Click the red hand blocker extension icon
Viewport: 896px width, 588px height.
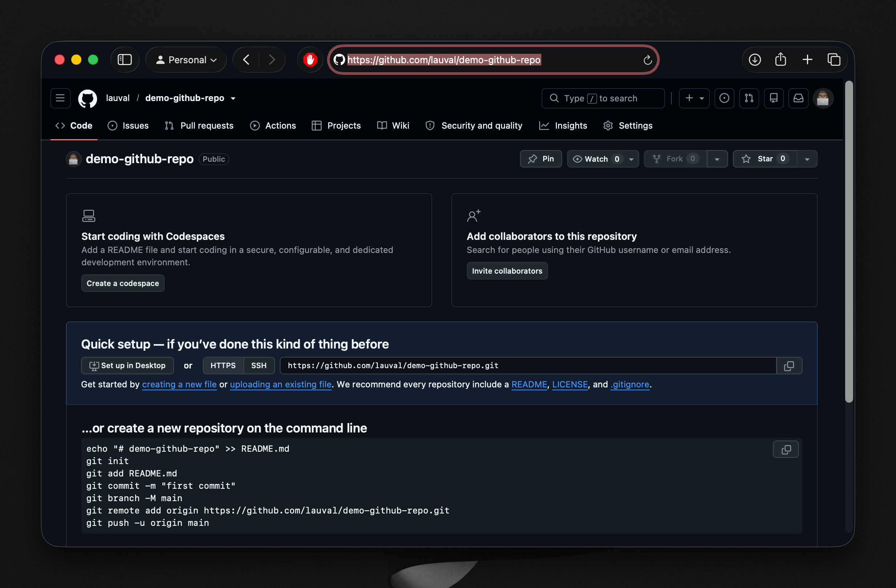tap(310, 60)
